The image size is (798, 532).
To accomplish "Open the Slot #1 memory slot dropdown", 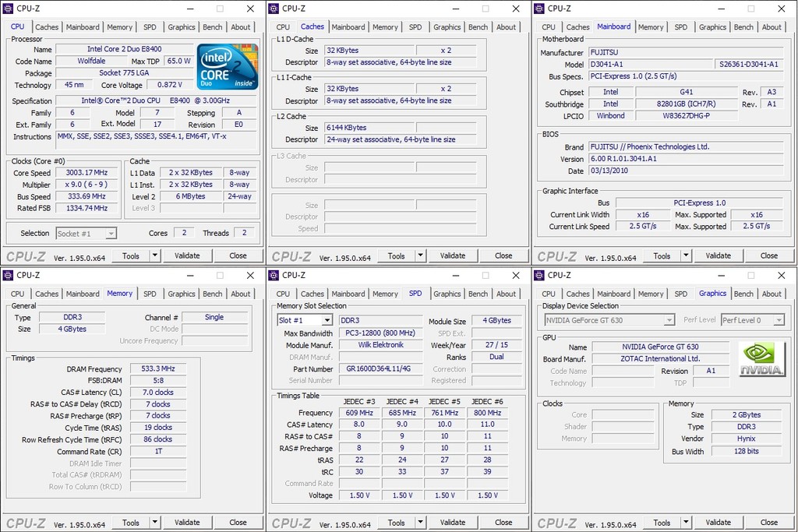I will [327, 320].
